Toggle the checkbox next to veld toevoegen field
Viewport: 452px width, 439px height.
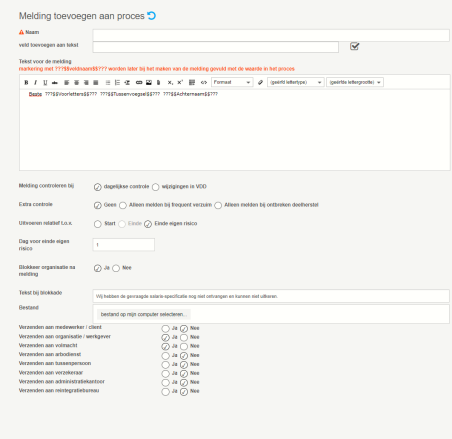pyautogui.click(x=354, y=46)
